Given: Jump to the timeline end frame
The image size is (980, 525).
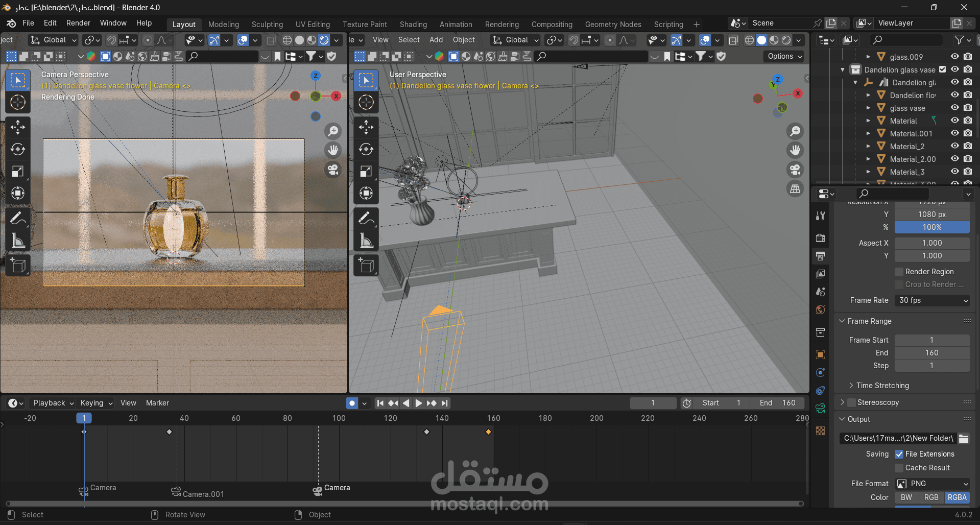Looking at the screenshot, I should point(444,403).
